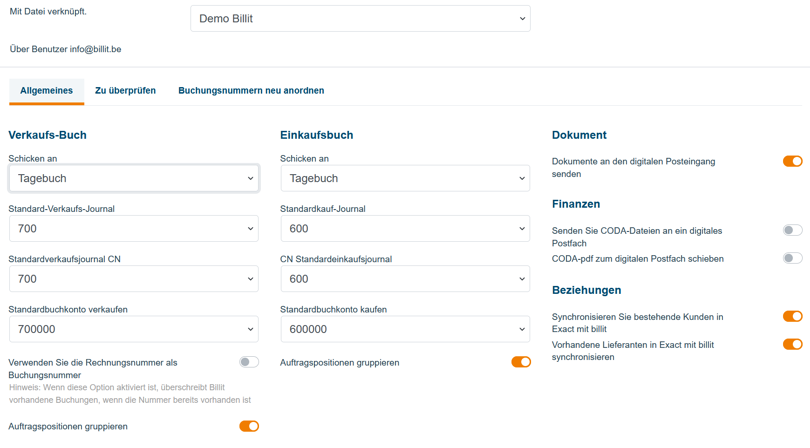Viewport: 810px width, 448px height.
Task: Expand the CN Standardeinkaufsjournal dropdown
Action: tap(405, 279)
